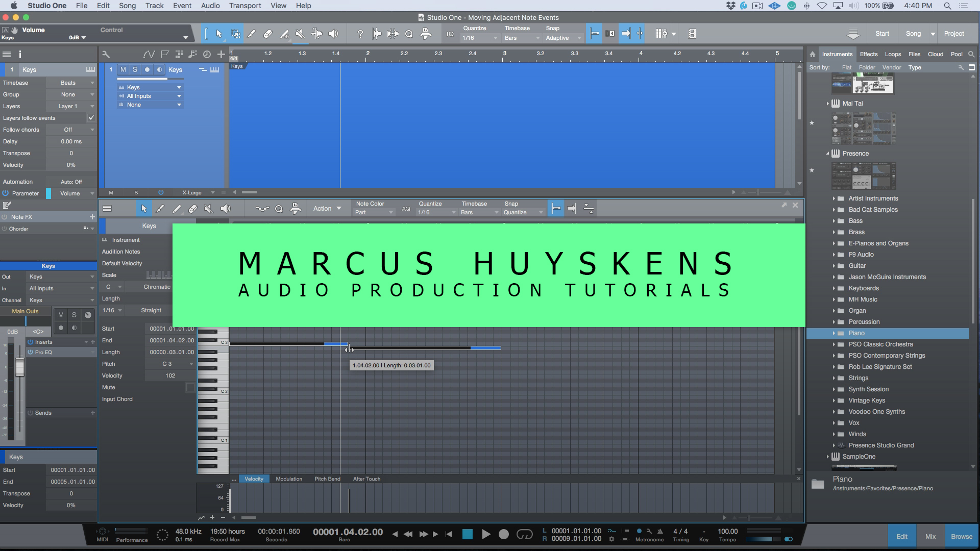The width and height of the screenshot is (980, 551).
Task: Select the Piano folder in browser
Action: pyautogui.click(x=888, y=333)
